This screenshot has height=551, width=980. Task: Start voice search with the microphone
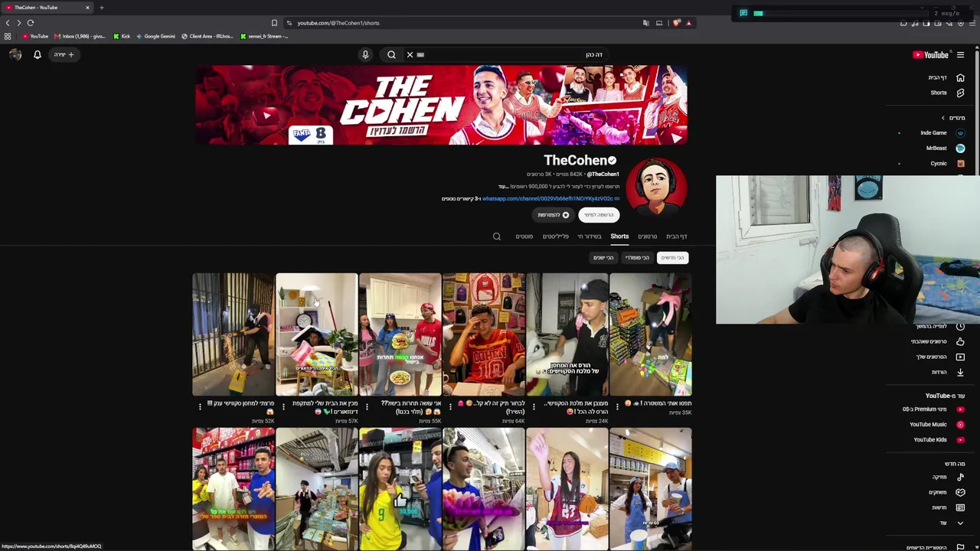[x=365, y=54]
